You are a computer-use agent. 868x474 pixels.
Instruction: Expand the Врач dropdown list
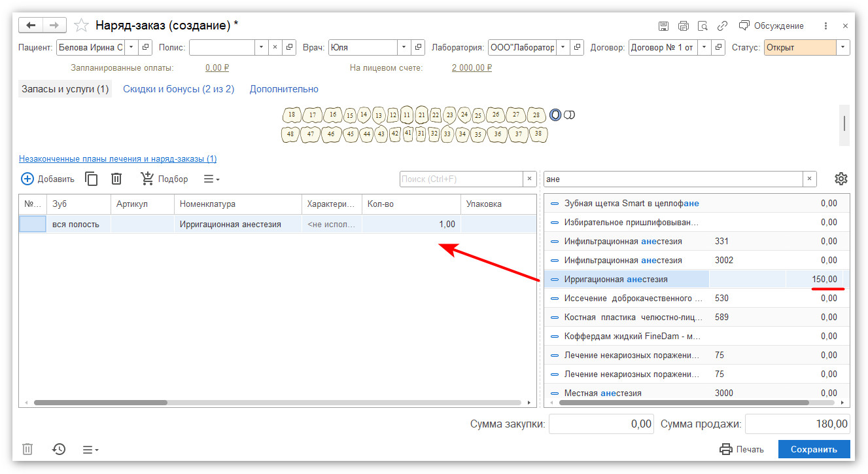pyautogui.click(x=404, y=47)
